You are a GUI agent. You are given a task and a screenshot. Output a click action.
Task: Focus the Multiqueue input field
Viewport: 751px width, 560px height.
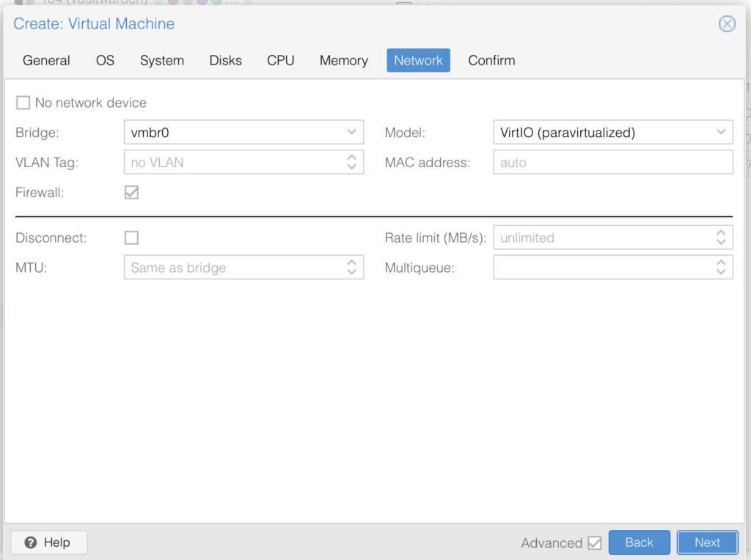[601, 268]
